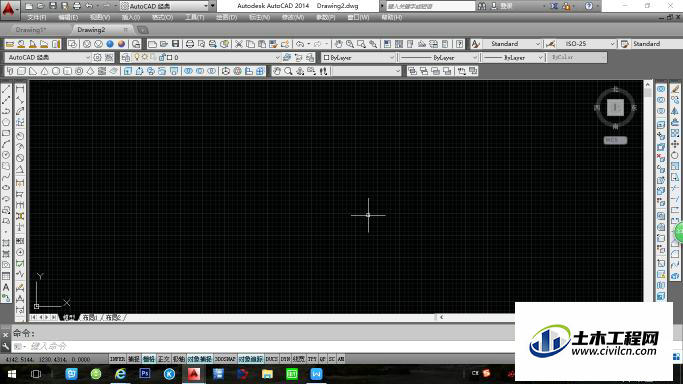Click the Zoom magnifier in the orbit toolbar
This screenshot has height=384, width=683.
pyautogui.click(x=288, y=71)
